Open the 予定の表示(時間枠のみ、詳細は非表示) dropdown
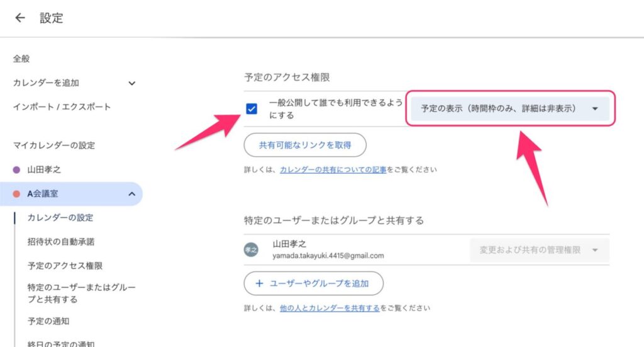The height and width of the screenshot is (347, 644). 510,108
